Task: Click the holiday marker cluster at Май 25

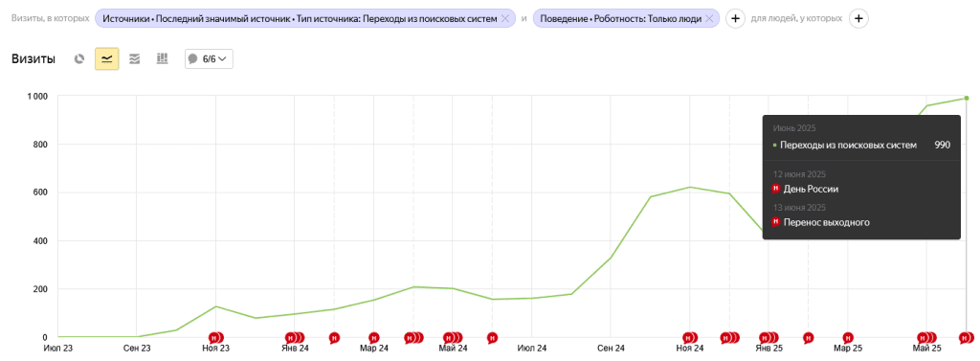Action: 926,338
